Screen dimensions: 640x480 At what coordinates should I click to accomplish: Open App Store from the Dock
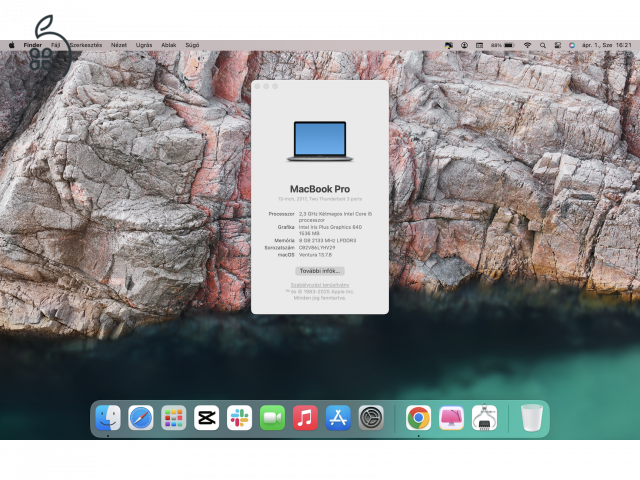[x=338, y=418]
